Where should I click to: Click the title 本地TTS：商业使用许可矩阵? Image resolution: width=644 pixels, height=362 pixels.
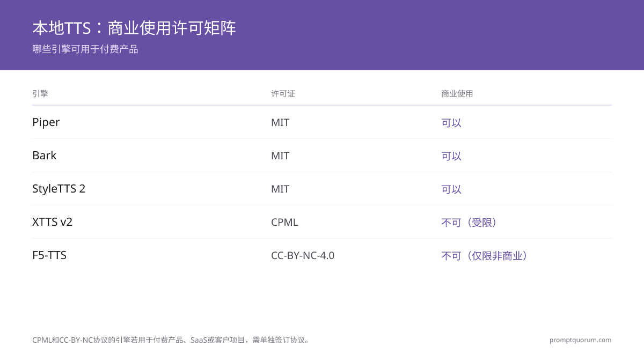[x=134, y=28]
